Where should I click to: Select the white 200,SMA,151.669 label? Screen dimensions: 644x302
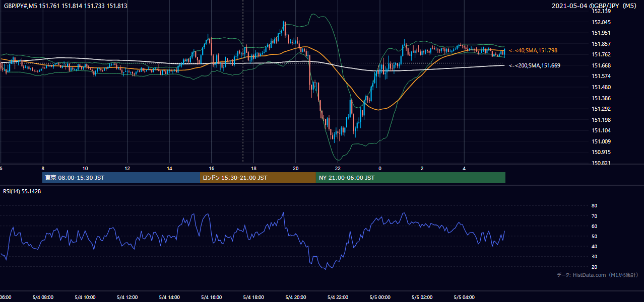(535, 65)
